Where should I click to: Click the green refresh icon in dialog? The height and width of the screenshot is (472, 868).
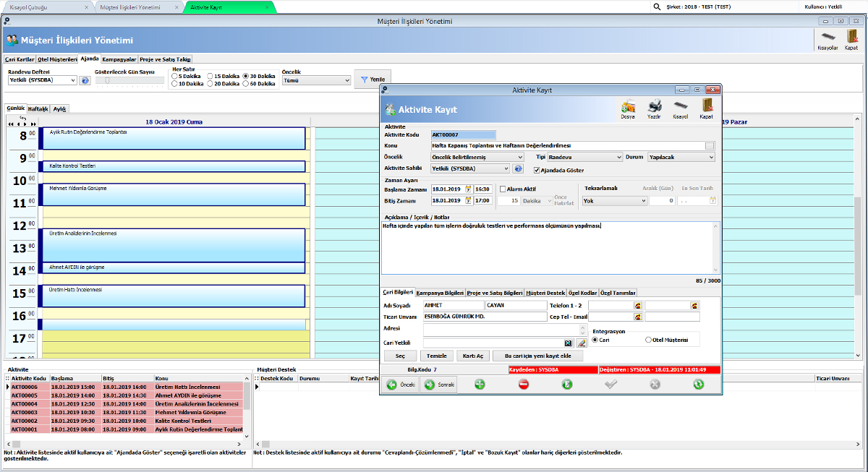[697, 385]
